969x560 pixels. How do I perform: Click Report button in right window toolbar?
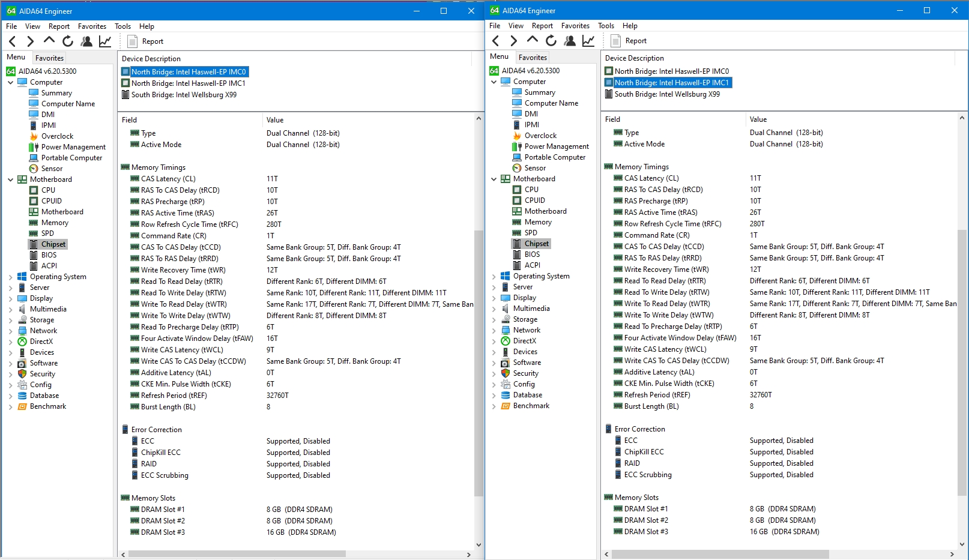pos(629,41)
